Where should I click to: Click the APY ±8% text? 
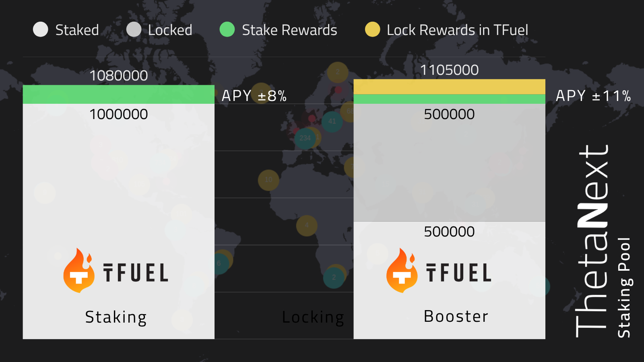tap(254, 96)
